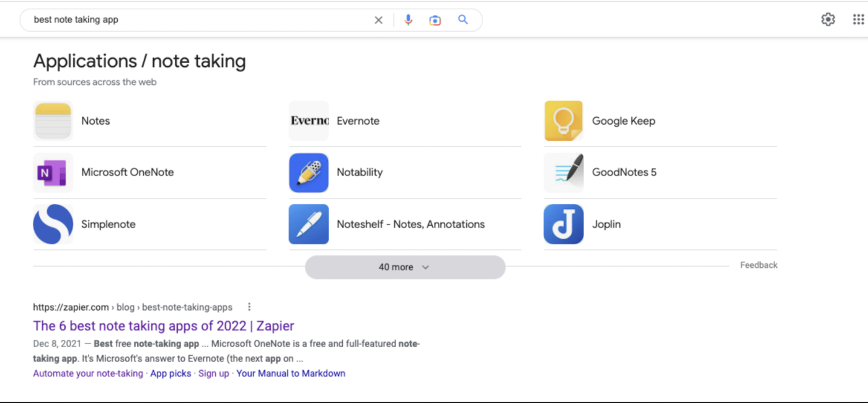The width and height of the screenshot is (868, 403).
Task: Click the yellow Notes app icon
Action: point(53,121)
